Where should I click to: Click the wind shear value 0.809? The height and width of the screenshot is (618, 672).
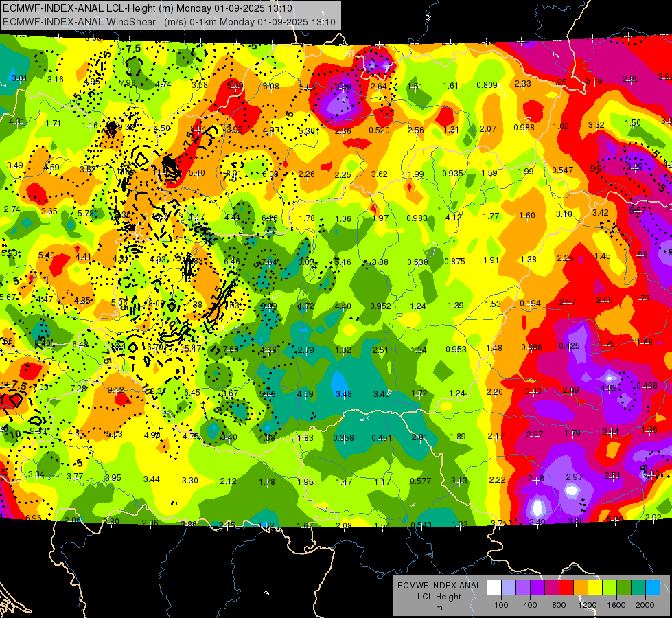click(487, 85)
